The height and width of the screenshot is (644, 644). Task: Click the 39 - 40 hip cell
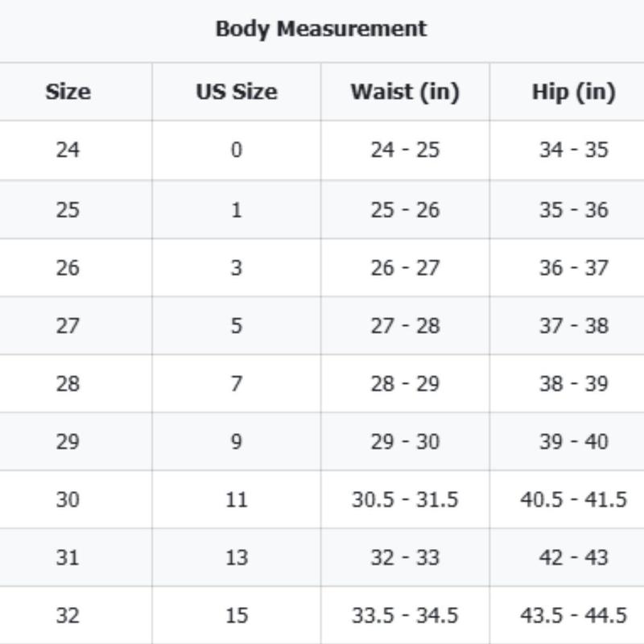click(x=573, y=441)
